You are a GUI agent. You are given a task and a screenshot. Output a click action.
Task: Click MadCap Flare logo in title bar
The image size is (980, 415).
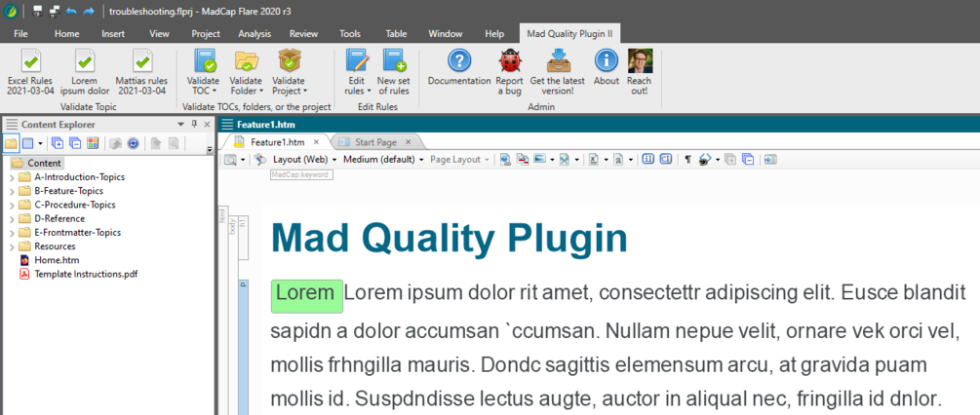pos(11,11)
